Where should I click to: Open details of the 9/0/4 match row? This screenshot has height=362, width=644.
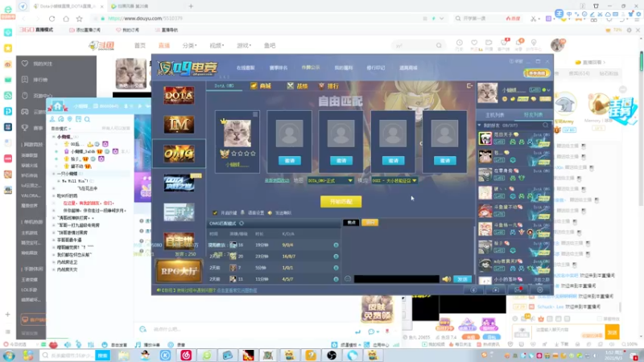[336, 245]
